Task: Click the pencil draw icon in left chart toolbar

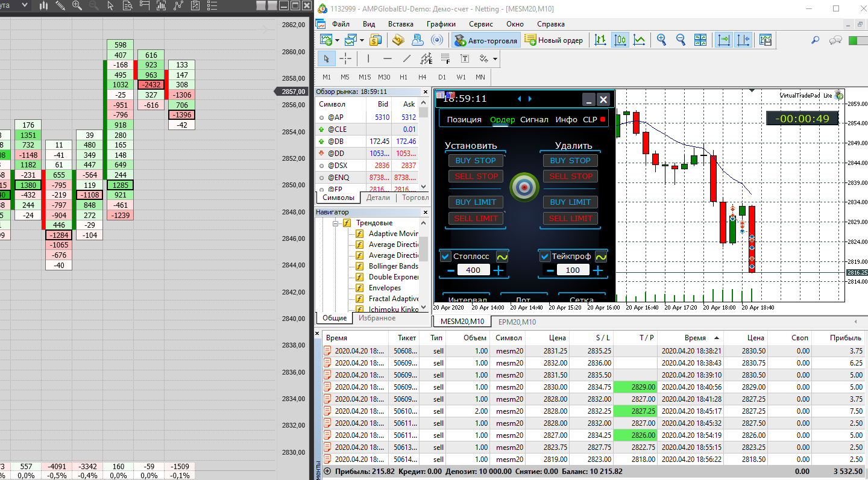Action: [60, 5]
